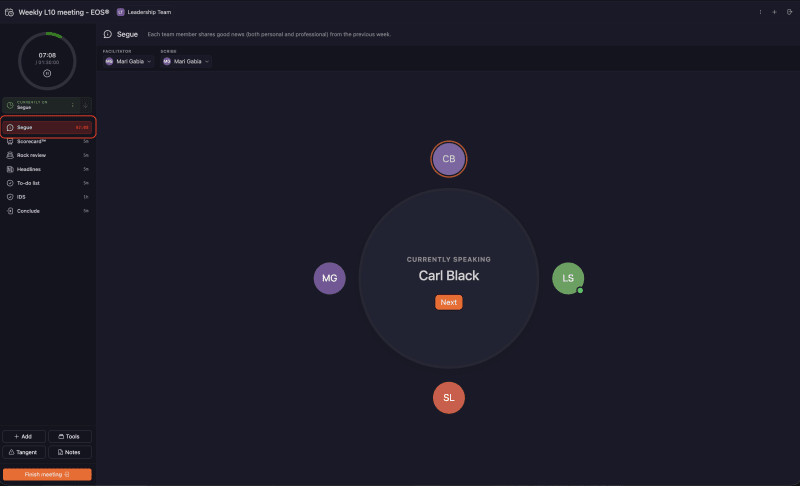Switch to the Headlines agenda section
Screen dimensions: 800x486
coord(48,169)
